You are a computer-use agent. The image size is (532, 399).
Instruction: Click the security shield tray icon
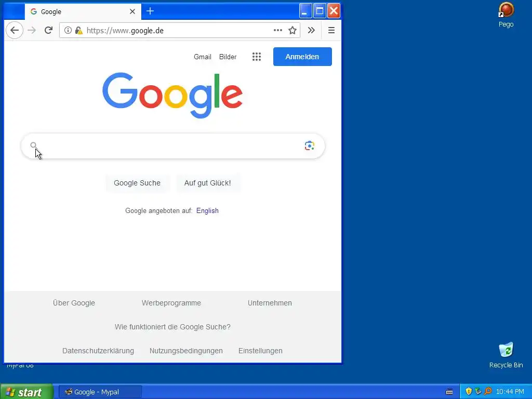click(x=469, y=392)
